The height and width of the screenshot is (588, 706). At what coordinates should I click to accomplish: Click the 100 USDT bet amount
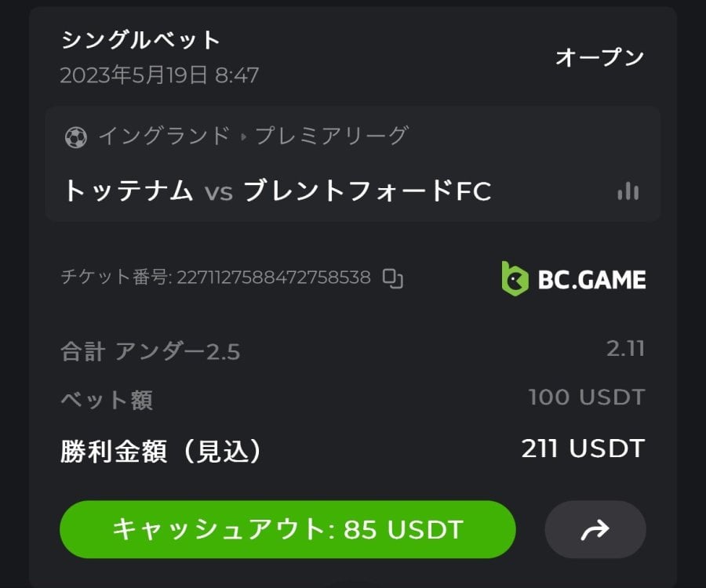pos(587,397)
